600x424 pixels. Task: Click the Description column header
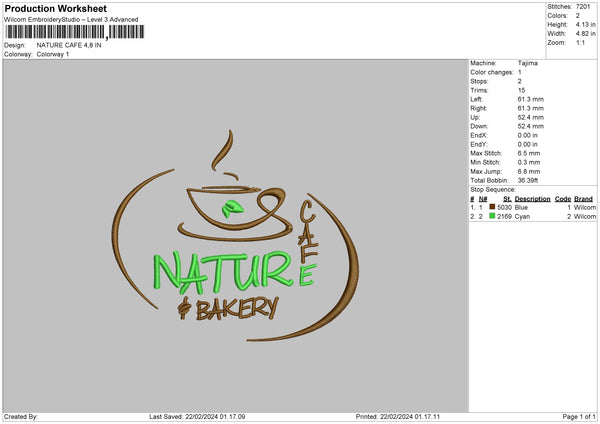[x=532, y=199]
